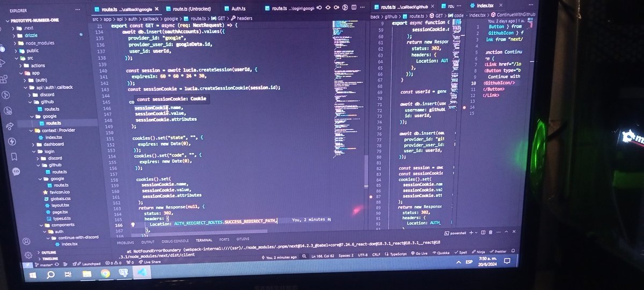Open Google Chrome from taskbar
The height and width of the screenshot is (290, 644).
(x=106, y=273)
